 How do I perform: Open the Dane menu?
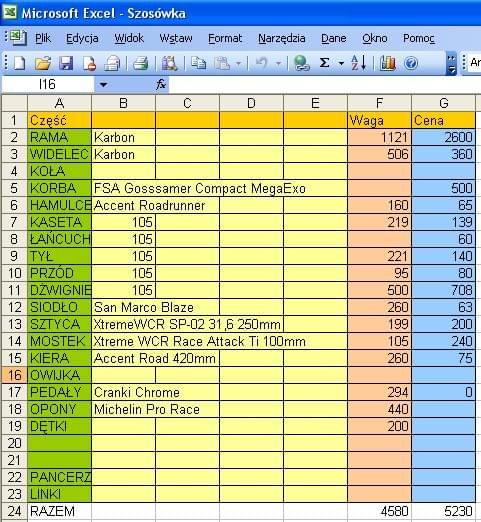pos(334,38)
